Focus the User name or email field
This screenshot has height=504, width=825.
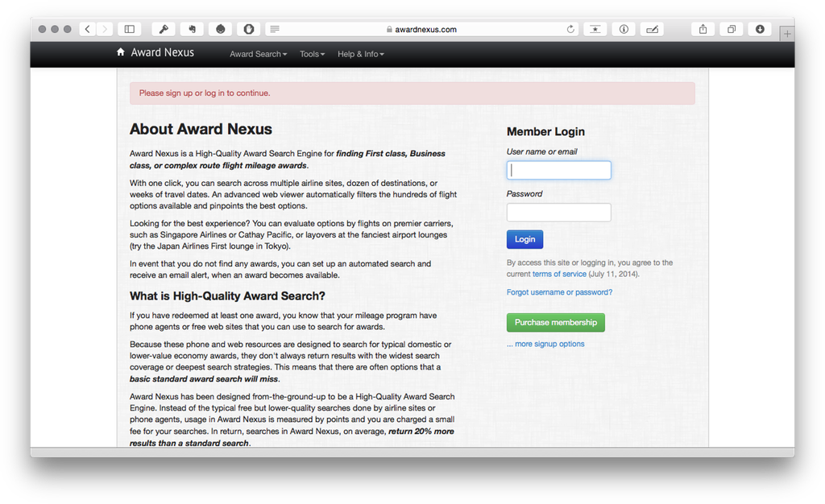(559, 170)
